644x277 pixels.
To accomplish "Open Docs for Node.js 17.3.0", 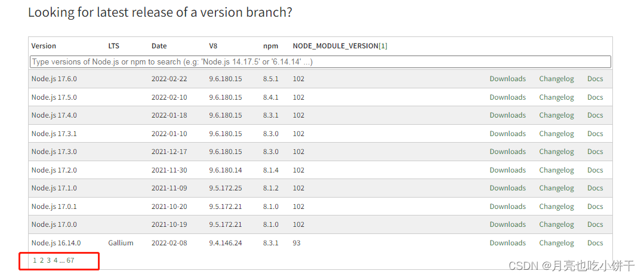I will coord(595,152).
